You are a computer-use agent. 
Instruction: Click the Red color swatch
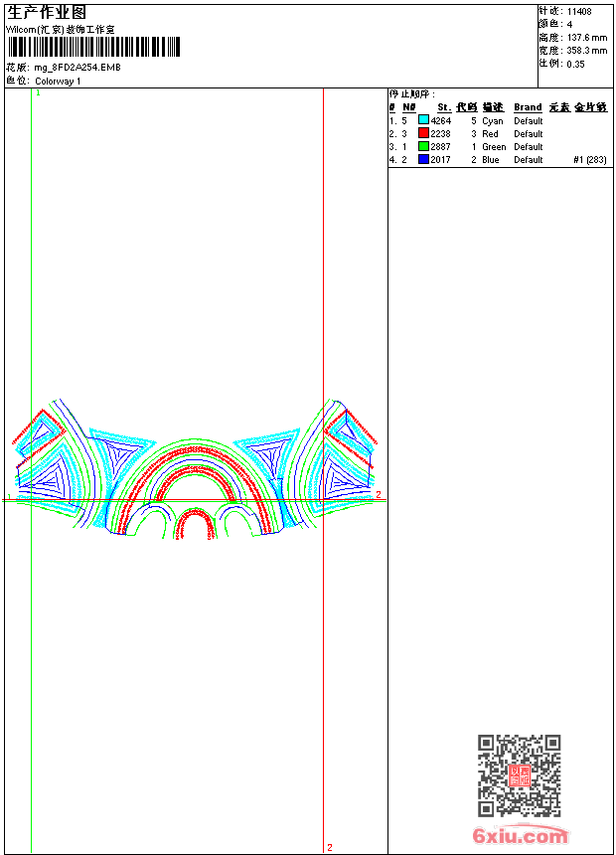(423, 133)
